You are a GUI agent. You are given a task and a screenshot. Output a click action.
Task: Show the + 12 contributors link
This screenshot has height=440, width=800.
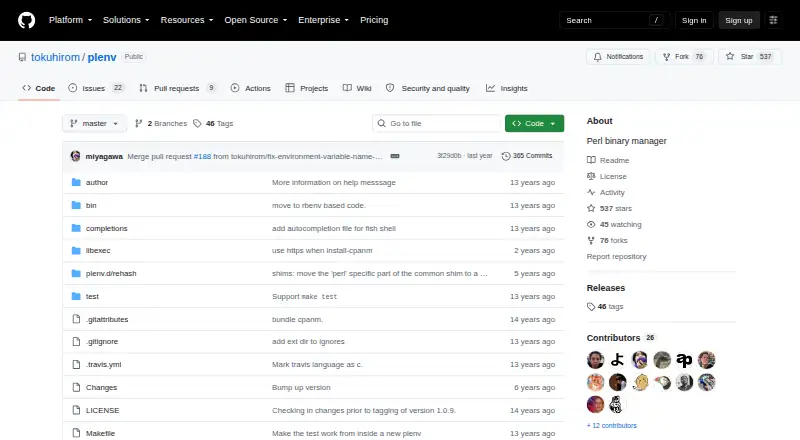pyautogui.click(x=612, y=425)
